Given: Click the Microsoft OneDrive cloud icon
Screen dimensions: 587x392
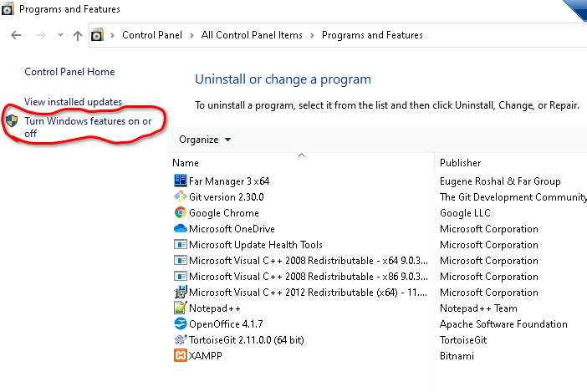Looking at the screenshot, I should [x=180, y=228].
